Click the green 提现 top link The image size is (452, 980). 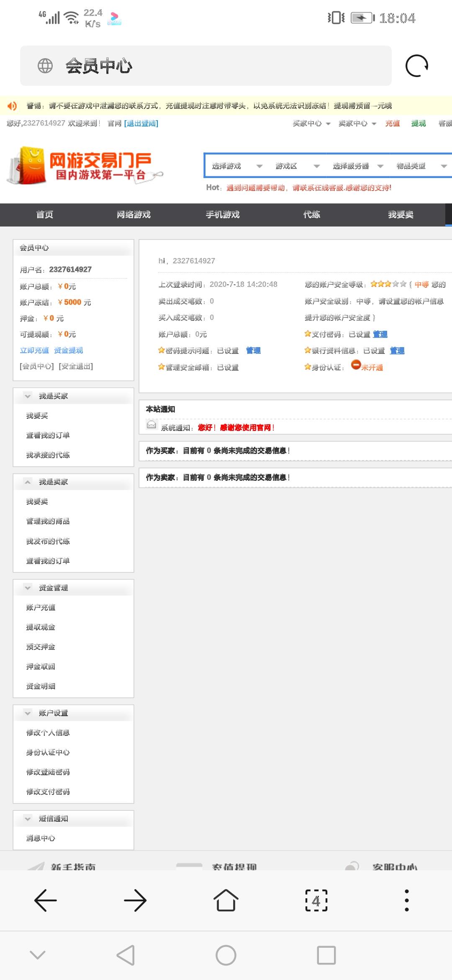[419, 123]
